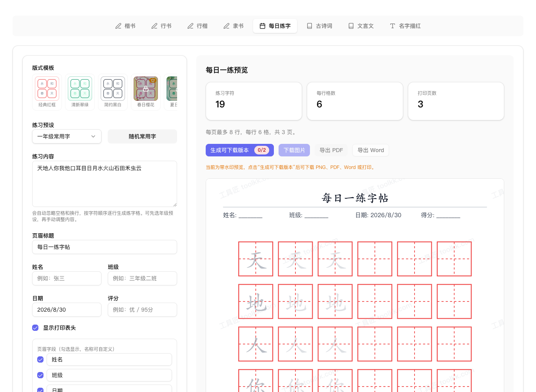Image resolution: width=536 pixels, height=392 pixels.
Task: Click the 下载图片 button
Action: tap(294, 150)
